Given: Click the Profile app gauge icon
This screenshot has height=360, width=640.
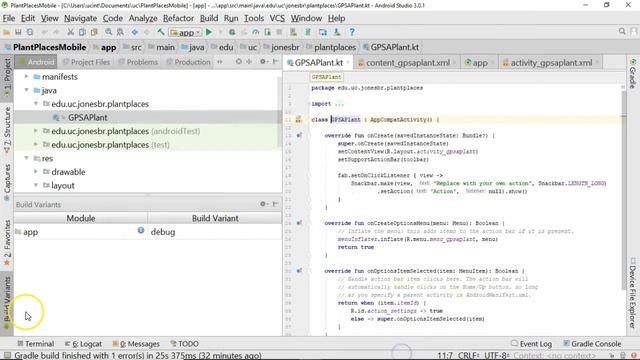Looking at the screenshot, I should 256,32.
